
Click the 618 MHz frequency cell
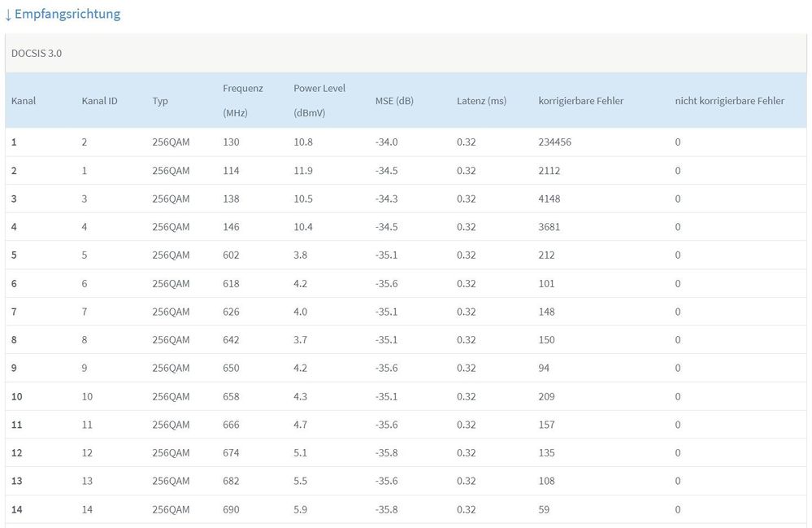pos(231,284)
